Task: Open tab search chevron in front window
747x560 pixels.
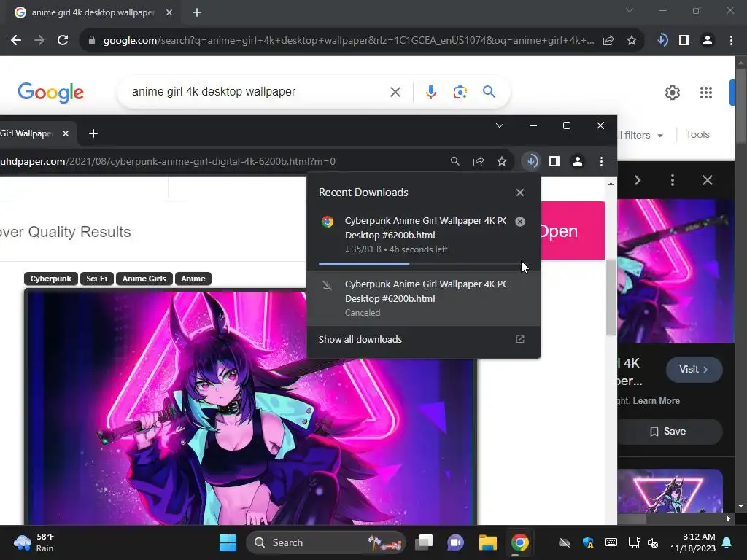Action: point(499,125)
